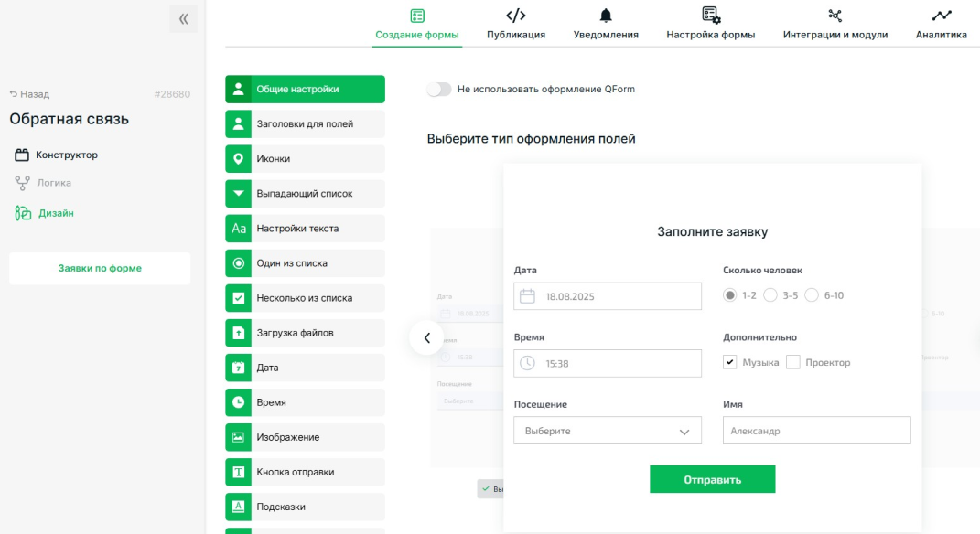Screen dimensions: 980x534
Task: Expand the Посещение dropdown
Action: [608, 431]
